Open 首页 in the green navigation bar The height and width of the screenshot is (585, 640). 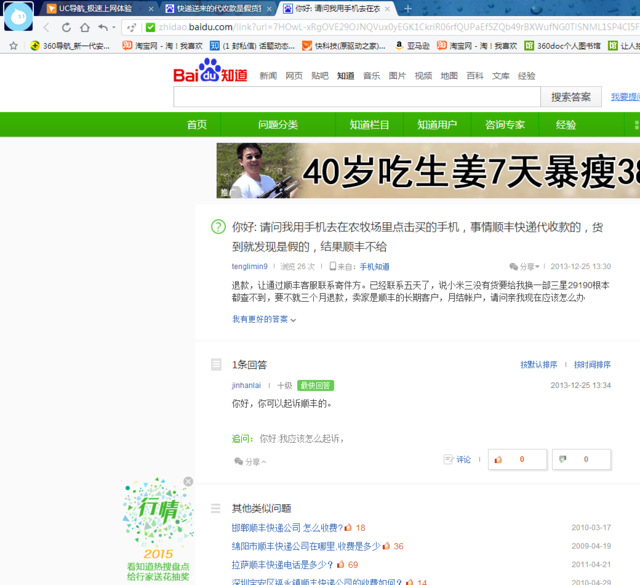coord(197,125)
